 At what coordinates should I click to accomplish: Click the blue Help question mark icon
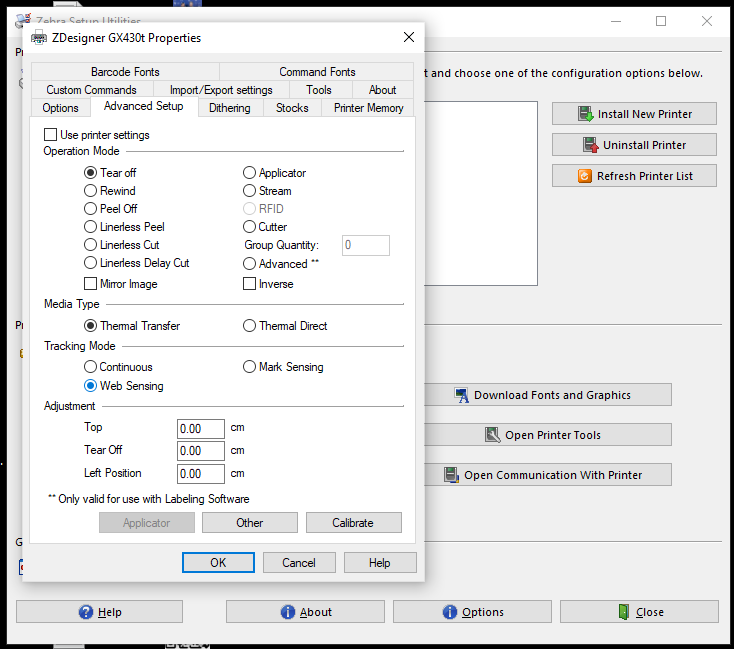coord(85,612)
